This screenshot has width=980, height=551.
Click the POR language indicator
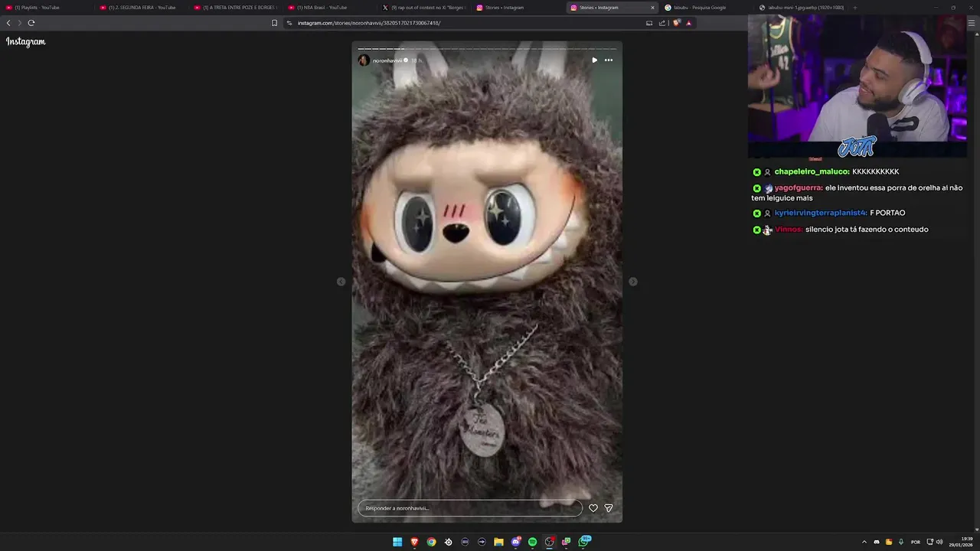tap(916, 542)
